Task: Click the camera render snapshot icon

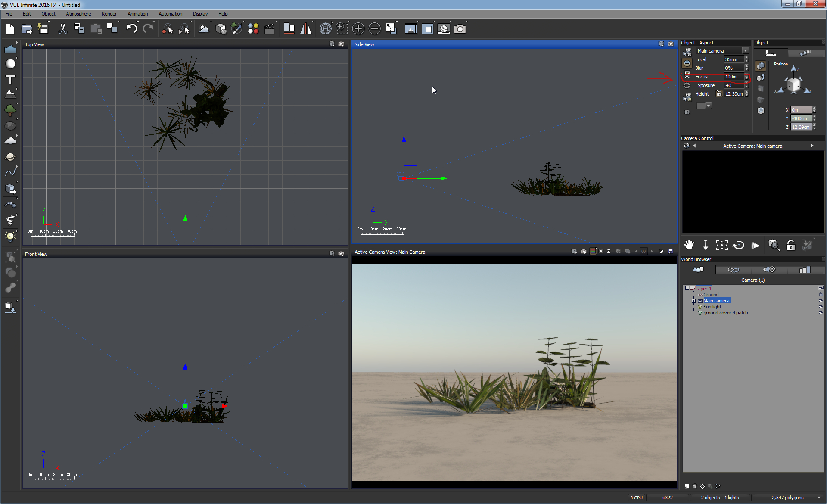Action: pyautogui.click(x=460, y=29)
